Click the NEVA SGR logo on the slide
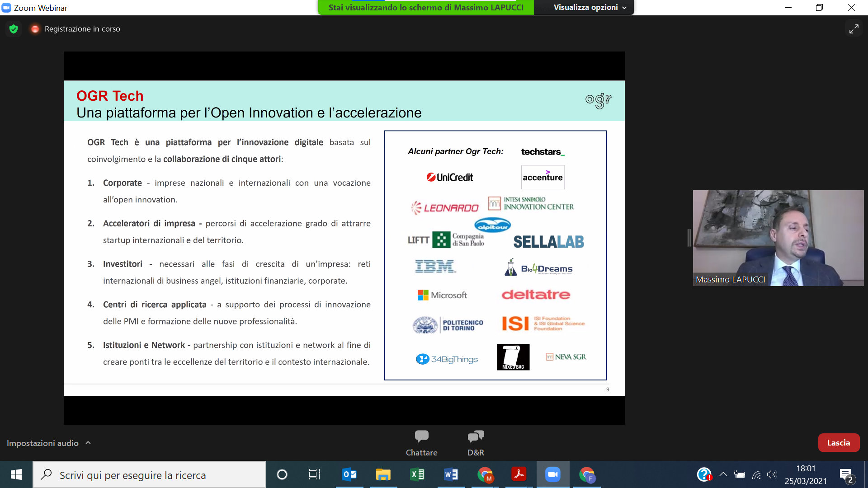This screenshot has height=488, width=868. point(566,357)
